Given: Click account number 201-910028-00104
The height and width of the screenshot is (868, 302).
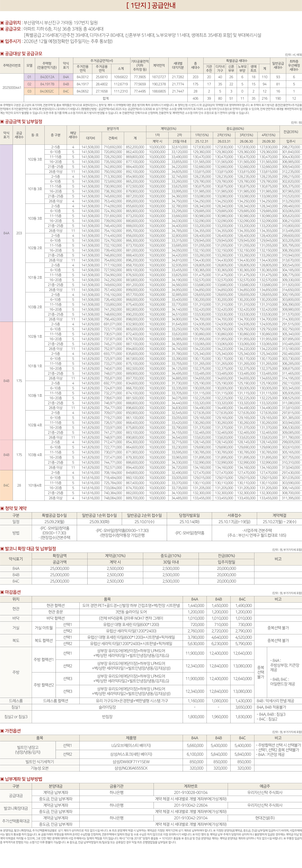Looking at the screenshot, I should click(190, 793).
